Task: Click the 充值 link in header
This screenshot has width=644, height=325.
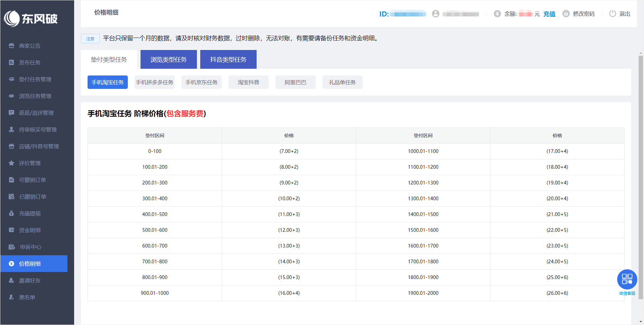Action: [x=549, y=14]
